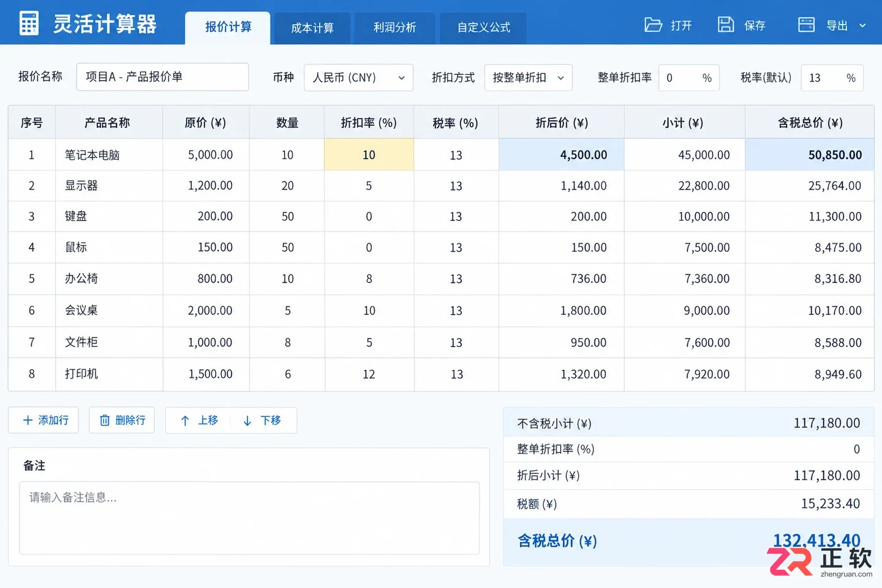This screenshot has width=882, height=588.
Task: Click the 笔记本电脑 product name cell
Action: pyautogui.click(x=109, y=155)
